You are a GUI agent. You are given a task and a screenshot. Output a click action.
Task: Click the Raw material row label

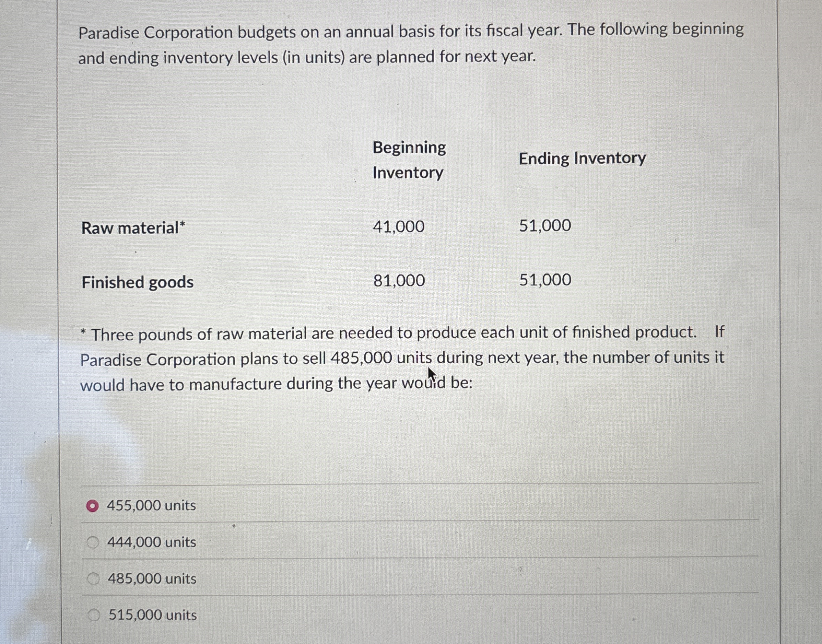point(134,227)
